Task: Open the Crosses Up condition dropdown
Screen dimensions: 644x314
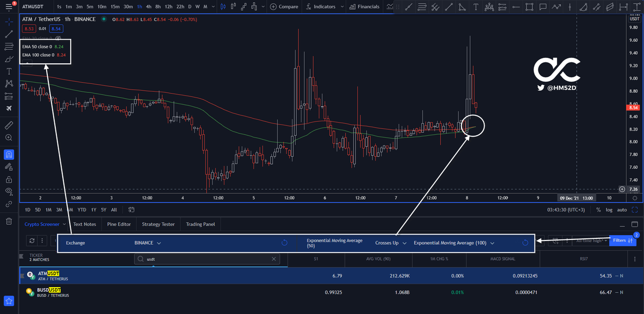Action: point(391,243)
